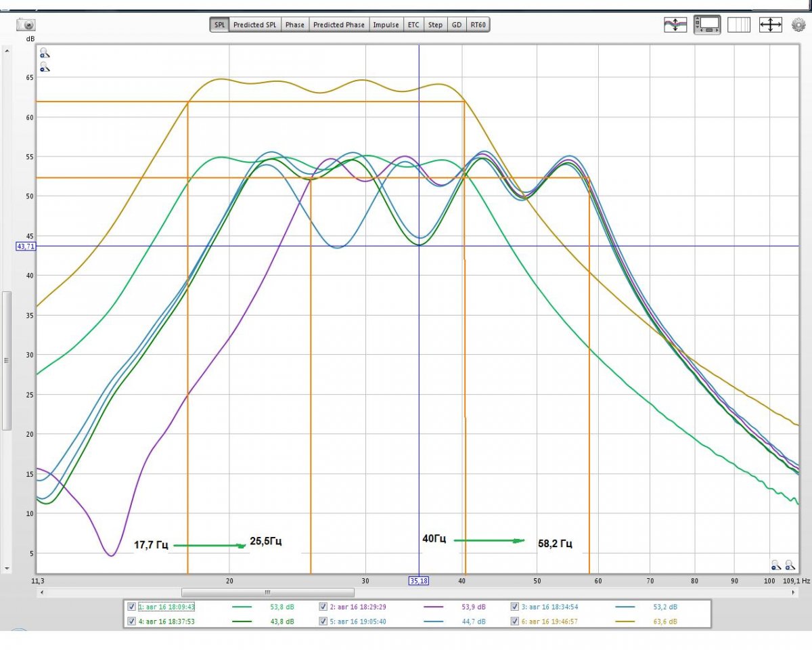Viewport: 812px width, 650px height.
Task: Switch to the Impulse tab
Action: pyautogui.click(x=386, y=25)
